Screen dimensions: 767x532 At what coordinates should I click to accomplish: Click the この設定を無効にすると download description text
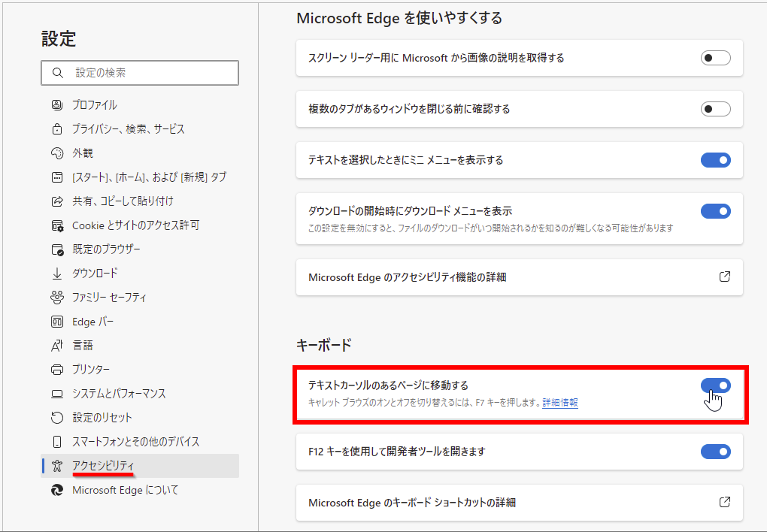click(490, 228)
